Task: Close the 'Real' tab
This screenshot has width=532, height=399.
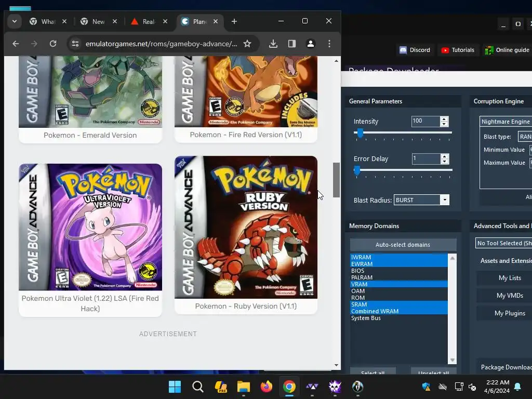Action: [165, 21]
